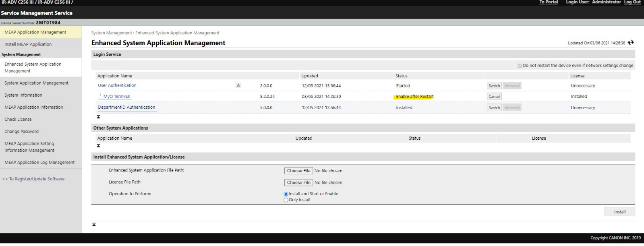Open the MyQ Terminal application link
Image resolution: width=644 pixels, height=246 pixels.
[117, 97]
